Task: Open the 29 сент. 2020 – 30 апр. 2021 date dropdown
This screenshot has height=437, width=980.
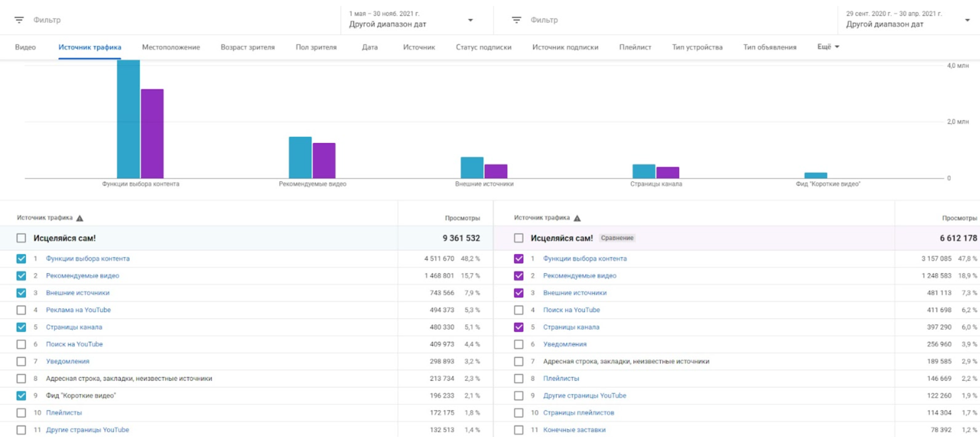Action: [x=908, y=20]
